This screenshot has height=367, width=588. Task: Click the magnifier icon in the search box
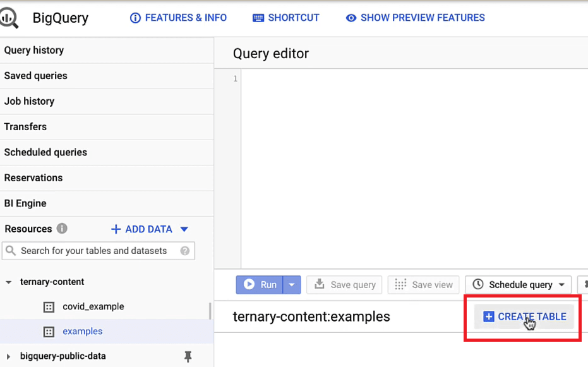pyautogui.click(x=11, y=250)
